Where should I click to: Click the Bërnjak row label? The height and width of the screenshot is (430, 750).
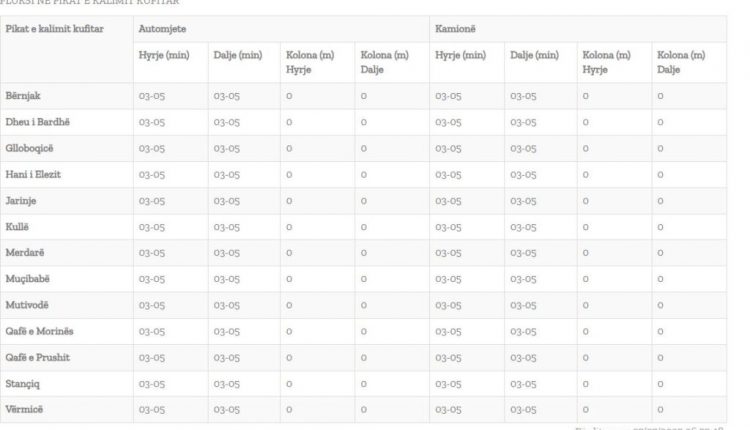tap(23, 96)
